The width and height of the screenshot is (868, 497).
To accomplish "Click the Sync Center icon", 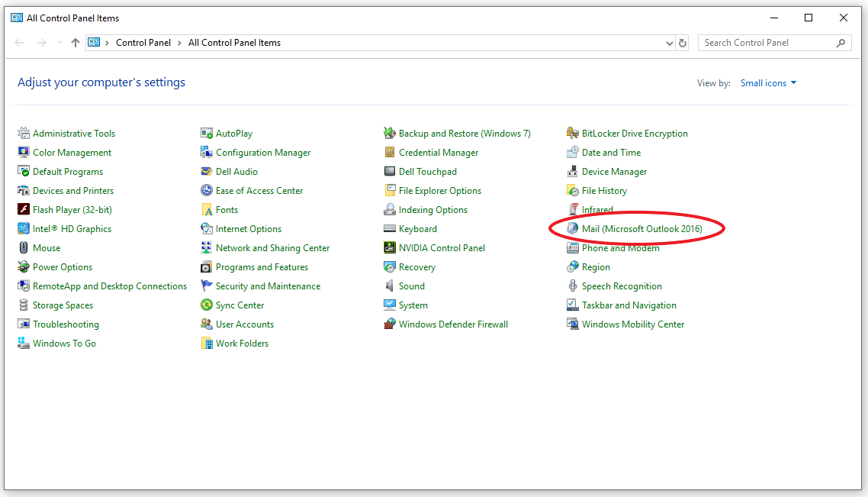I will [207, 305].
